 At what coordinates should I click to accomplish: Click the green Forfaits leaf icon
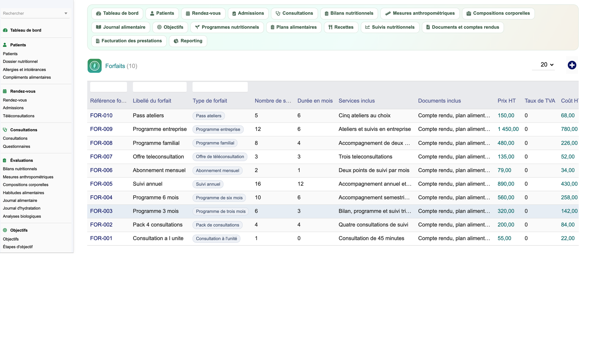point(94,66)
